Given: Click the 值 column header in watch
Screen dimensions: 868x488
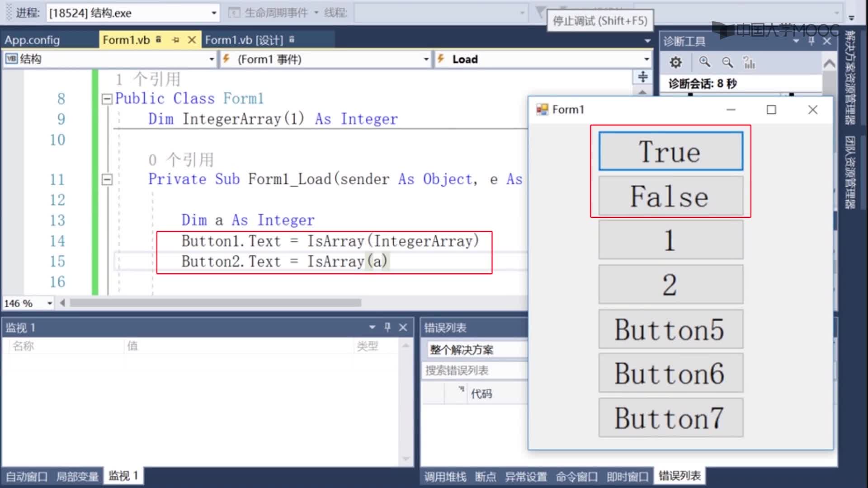Looking at the screenshot, I should click(238, 346).
